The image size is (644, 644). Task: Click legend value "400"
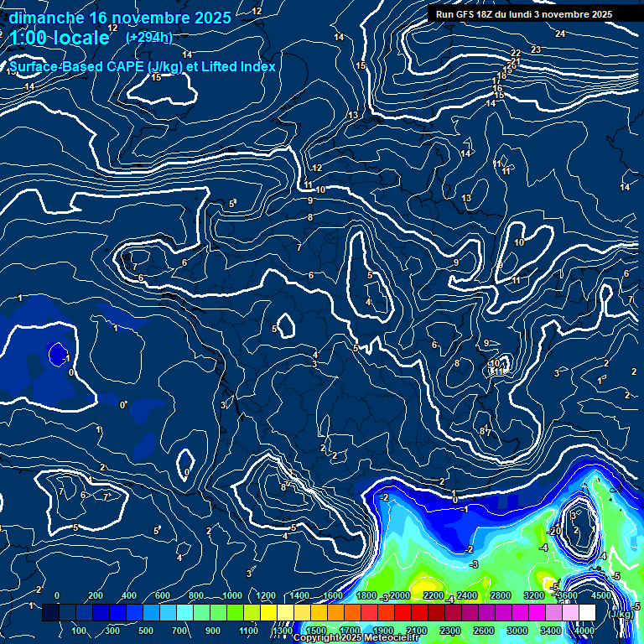[129, 595]
